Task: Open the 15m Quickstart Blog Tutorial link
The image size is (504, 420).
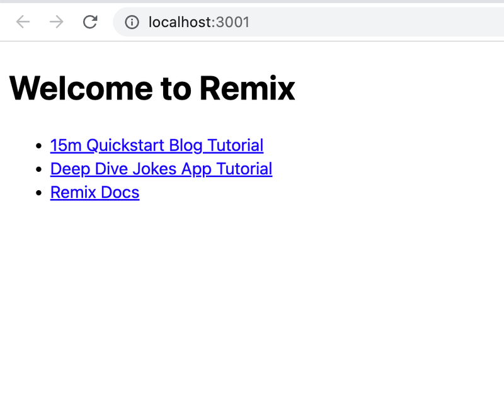Action: click(x=157, y=145)
